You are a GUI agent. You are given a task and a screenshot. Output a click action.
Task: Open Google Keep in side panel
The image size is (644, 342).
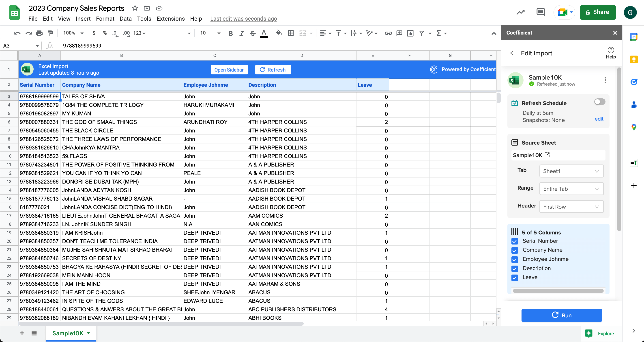click(633, 60)
